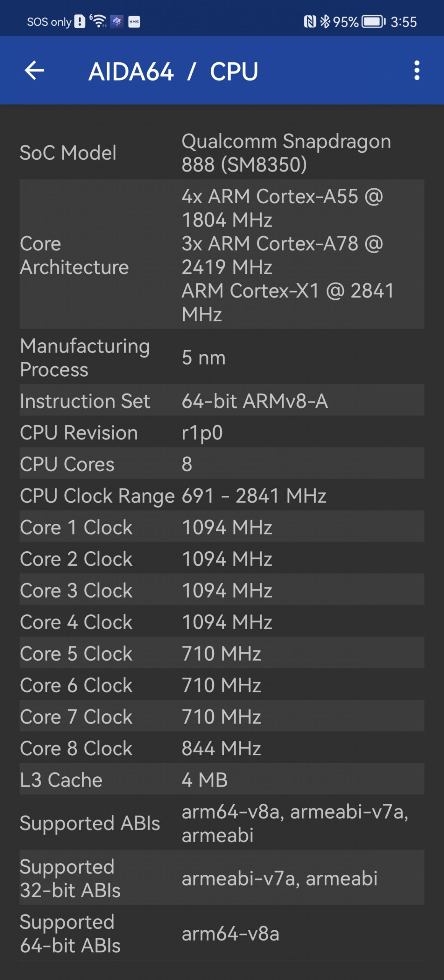Tap the Supported 32-bit ABIs row
This screenshot has height=980, width=444.
(222, 878)
